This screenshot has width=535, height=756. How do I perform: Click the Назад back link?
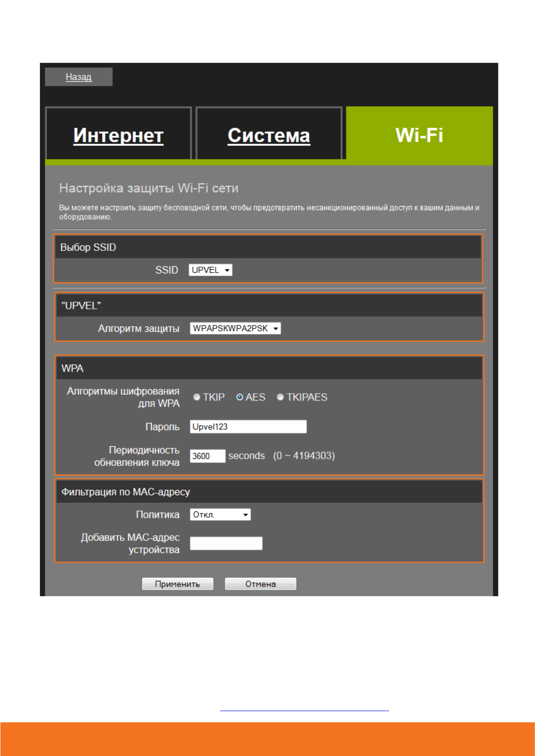point(79,77)
